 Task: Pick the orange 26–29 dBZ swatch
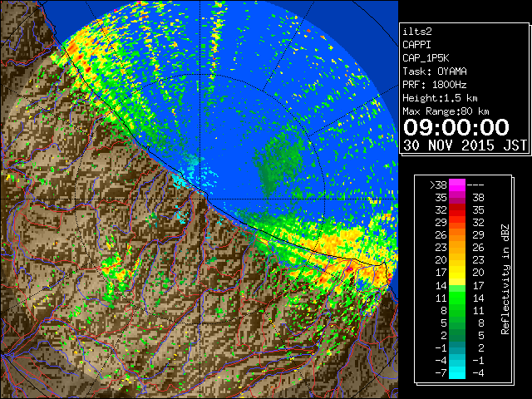click(x=457, y=234)
